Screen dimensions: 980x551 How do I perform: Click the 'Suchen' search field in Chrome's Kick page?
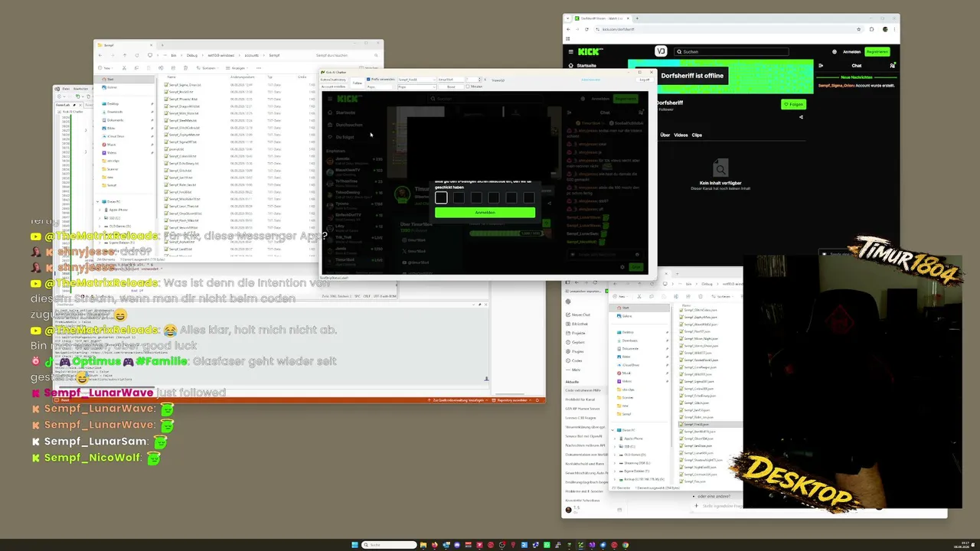click(x=732, y=51)
